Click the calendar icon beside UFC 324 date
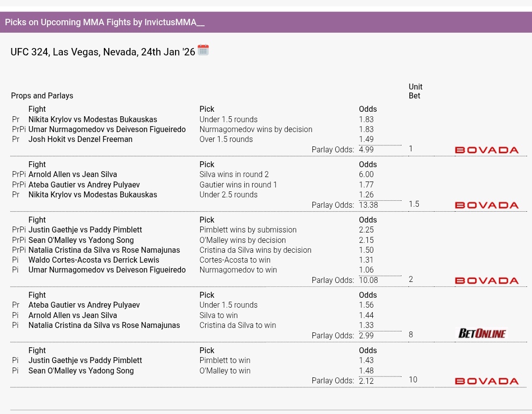Image resolution: width=532 pixels, height=414 pixels. pos(203,50)
